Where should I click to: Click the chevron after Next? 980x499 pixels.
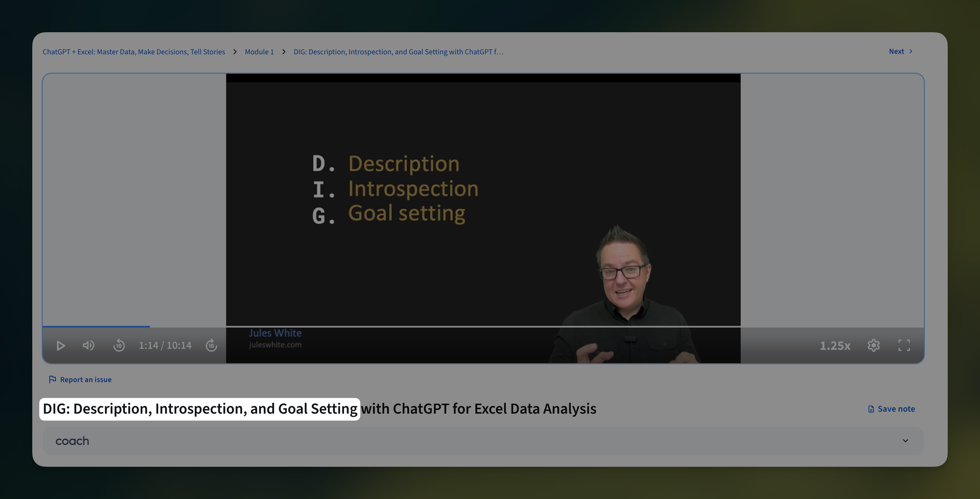click(x=911, y=51)
